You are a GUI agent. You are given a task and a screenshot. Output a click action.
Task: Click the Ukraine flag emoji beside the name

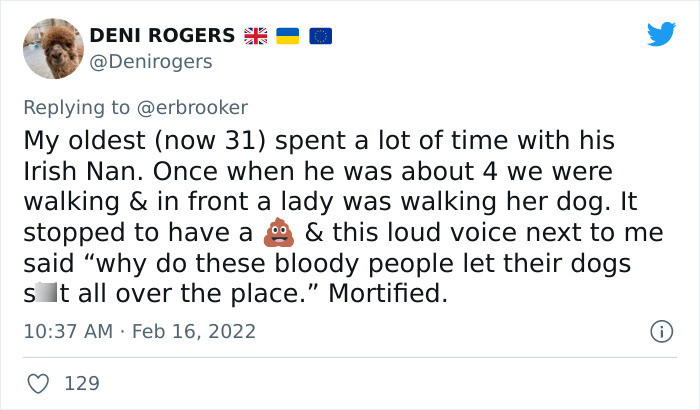(288, 36)
